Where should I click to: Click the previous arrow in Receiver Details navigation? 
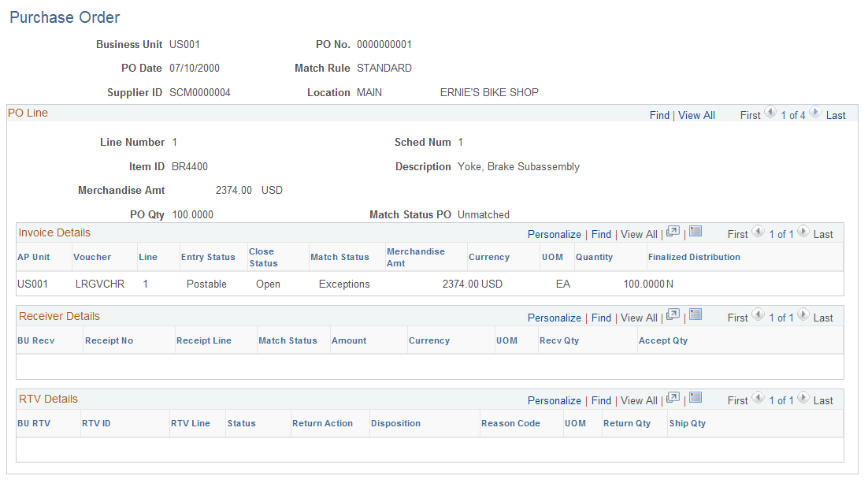(x=758, y=317)
